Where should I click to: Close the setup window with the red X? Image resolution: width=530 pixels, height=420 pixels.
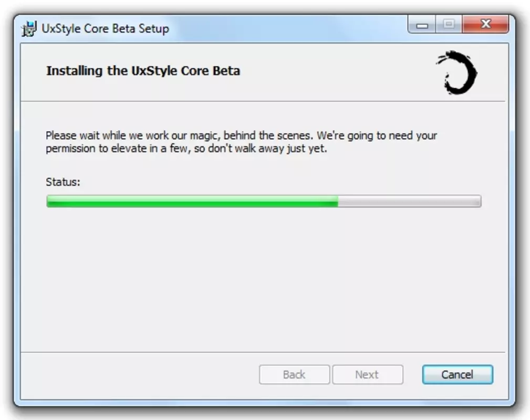point(485,24)
